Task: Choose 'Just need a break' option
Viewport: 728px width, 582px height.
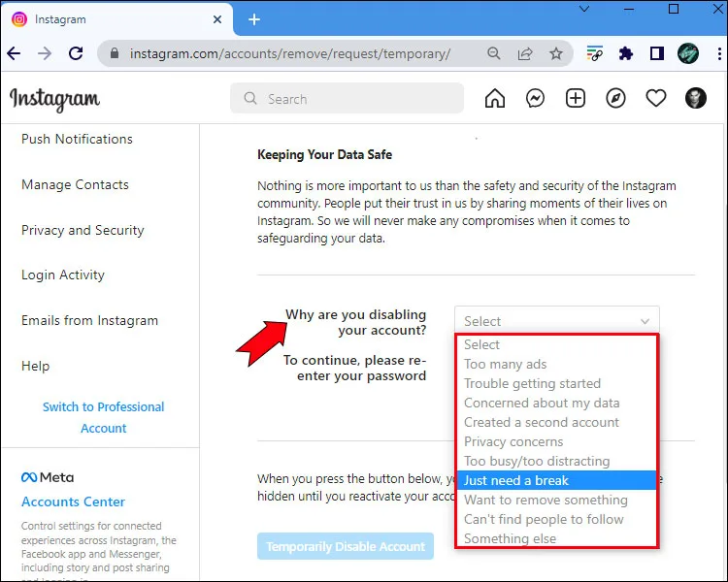Action: pyautogui.click(x=557, y=480)
